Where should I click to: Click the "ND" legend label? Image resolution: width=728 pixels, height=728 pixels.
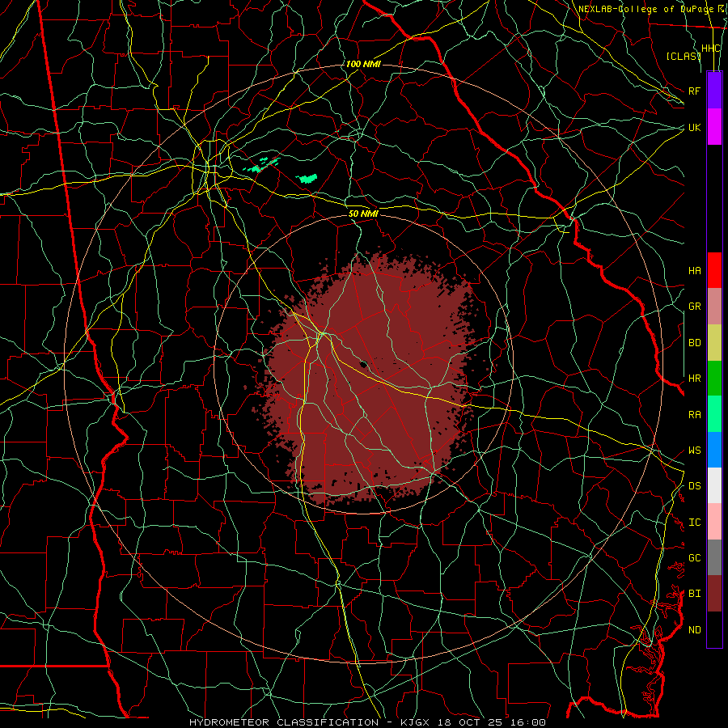tap(694, 630)
